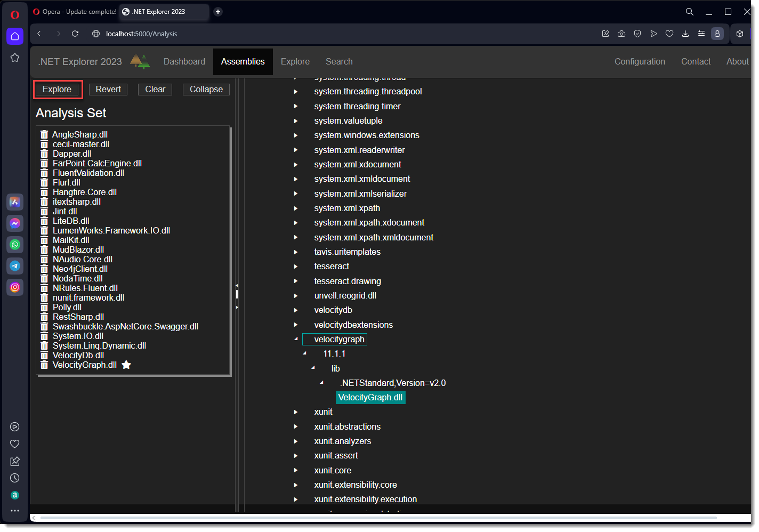Click the localhost:5000/Analysis address bar
759x532 pixels.
point(141,34)
